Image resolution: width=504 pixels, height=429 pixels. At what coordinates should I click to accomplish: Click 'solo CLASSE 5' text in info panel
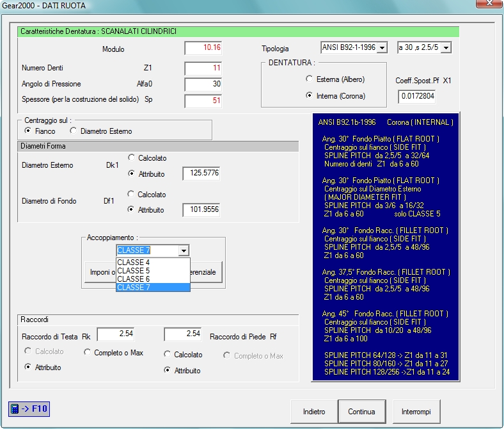[417, 214]
